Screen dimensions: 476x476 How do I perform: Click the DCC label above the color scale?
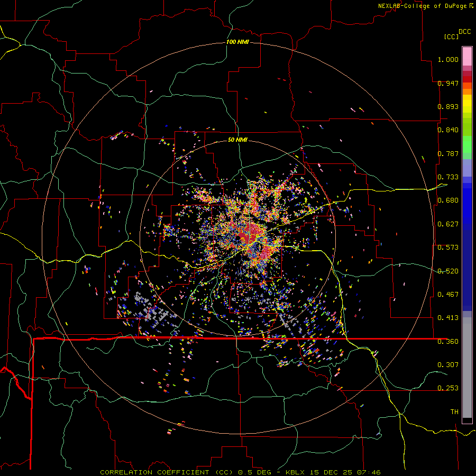click(x=464, y=32)
